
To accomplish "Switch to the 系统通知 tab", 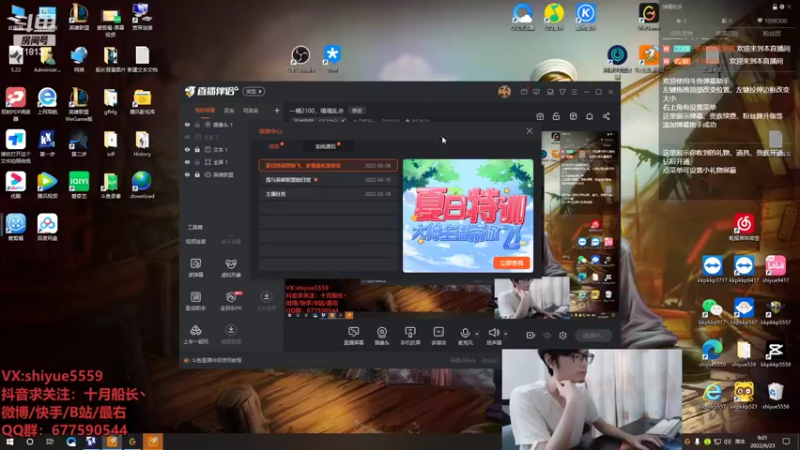I will click(326, 146).
